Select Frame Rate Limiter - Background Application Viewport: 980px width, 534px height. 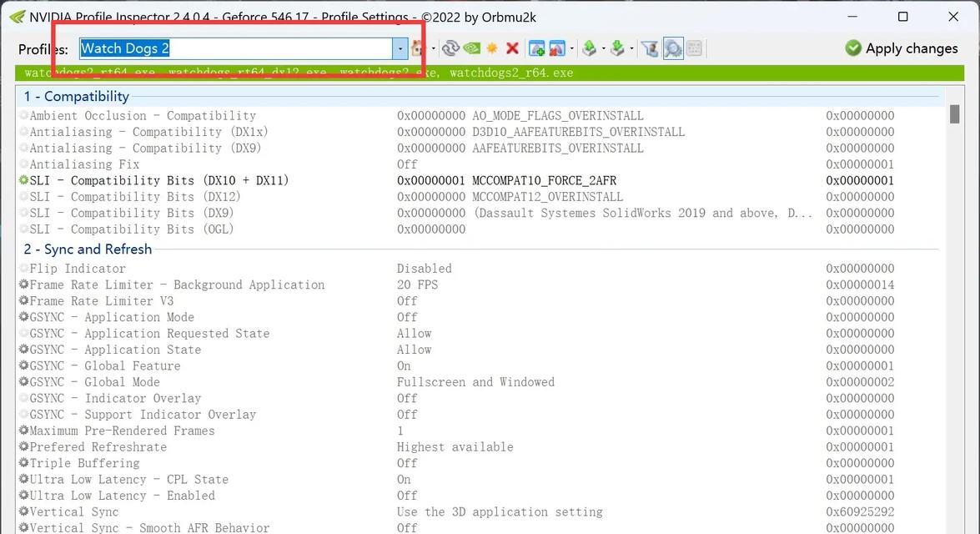[177, 285]
